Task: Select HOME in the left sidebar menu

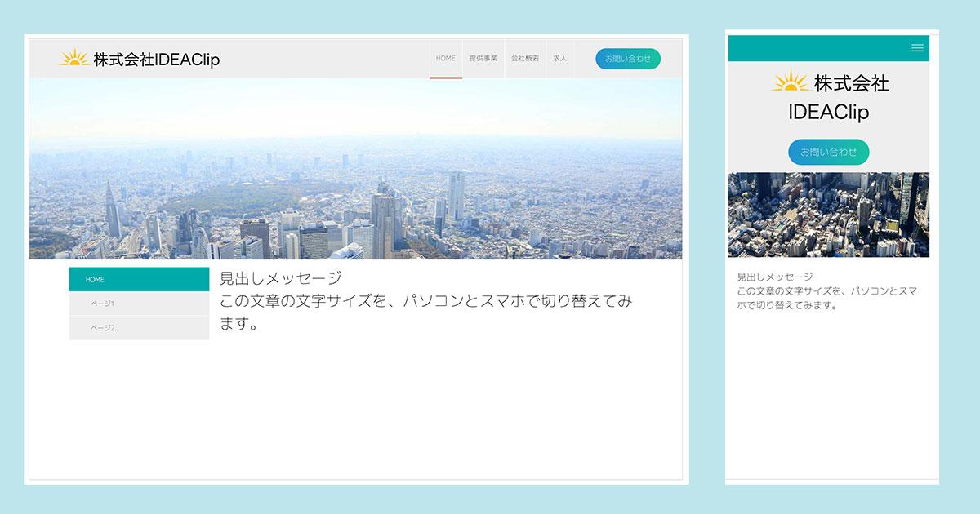Action: tap(139, 279)
